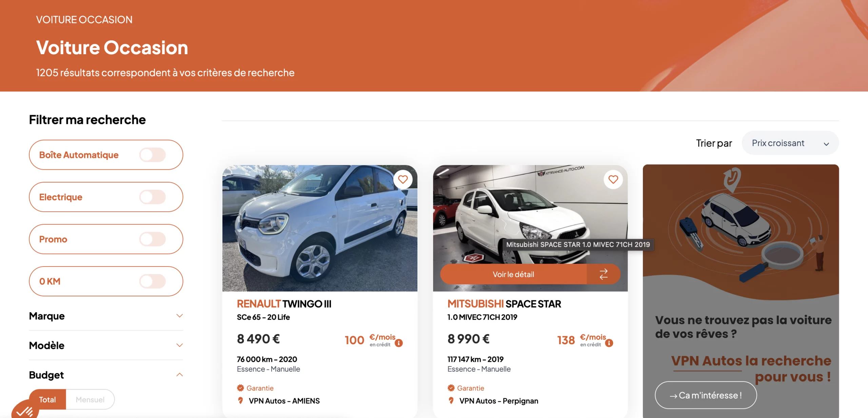
Task: Toggle the Promo filter switch
Action: coord(153,239)
